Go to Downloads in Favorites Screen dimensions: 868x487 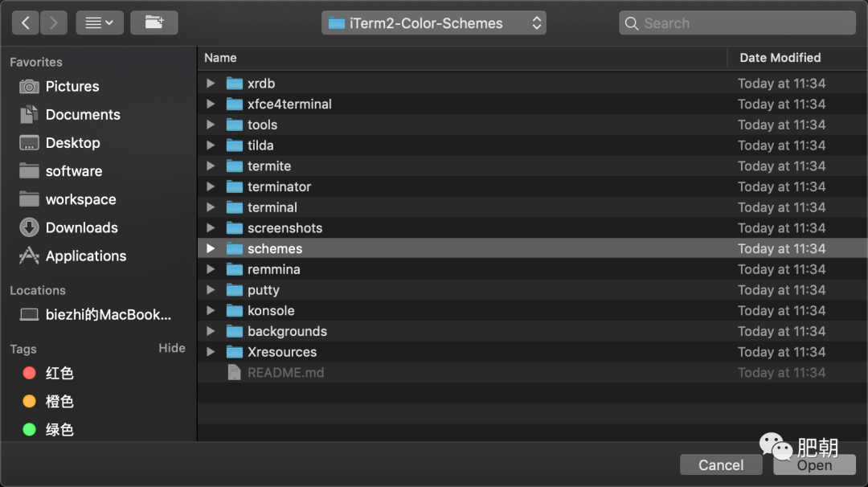click(x=81, y=227)
